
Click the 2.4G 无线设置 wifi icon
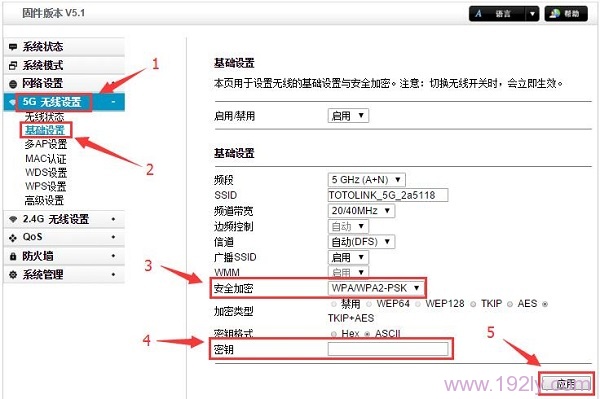(13, 219)
